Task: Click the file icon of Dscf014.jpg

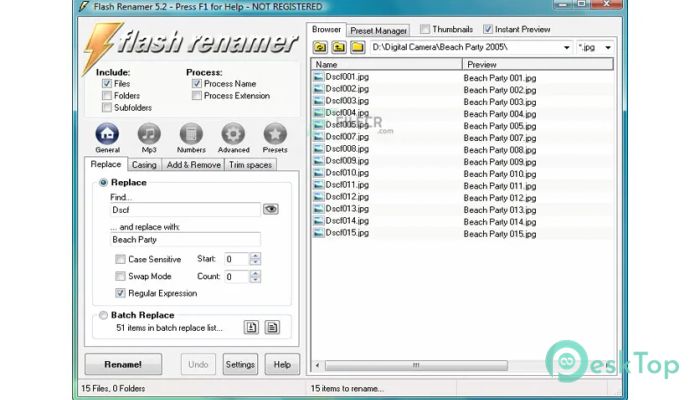Action: pos(318,221)
